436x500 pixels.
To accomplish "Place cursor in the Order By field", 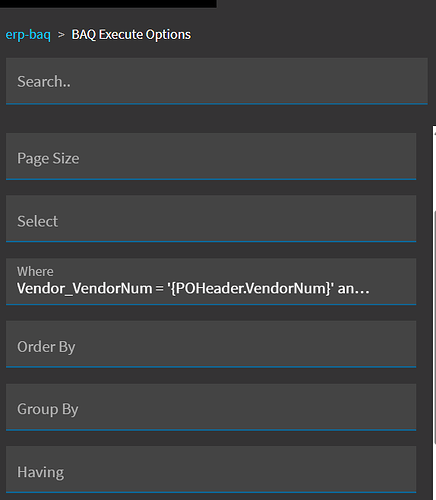I will coord(211,344).
